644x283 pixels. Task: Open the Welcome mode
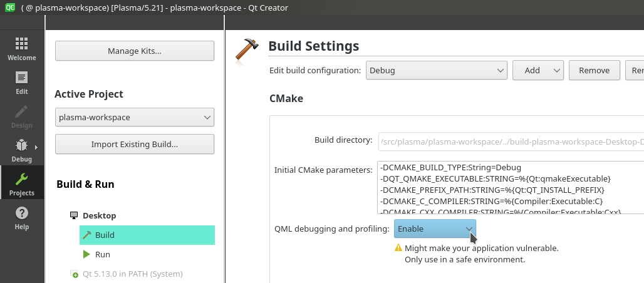point(22,47)
